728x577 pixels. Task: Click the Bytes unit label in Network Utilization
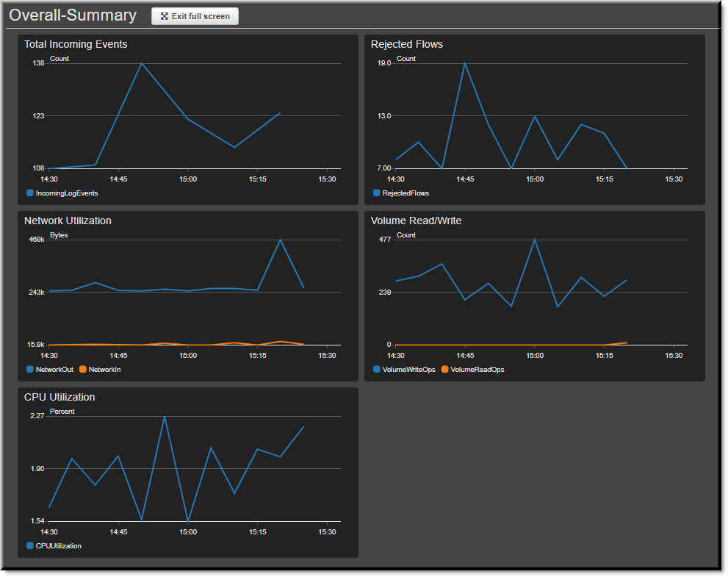(59, 235)
